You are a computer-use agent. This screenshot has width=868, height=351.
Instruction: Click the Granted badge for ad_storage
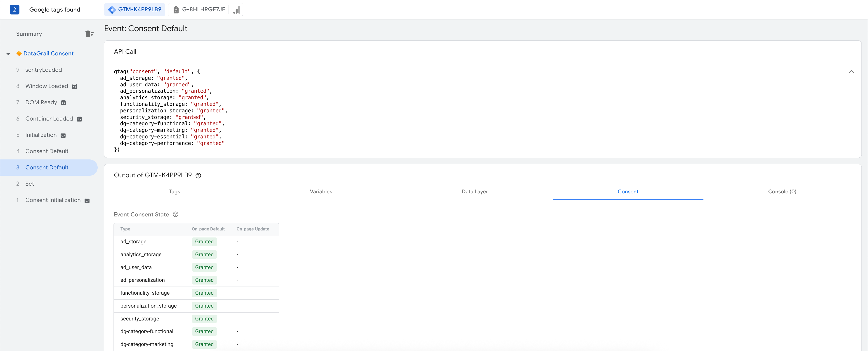coord(204,242)
